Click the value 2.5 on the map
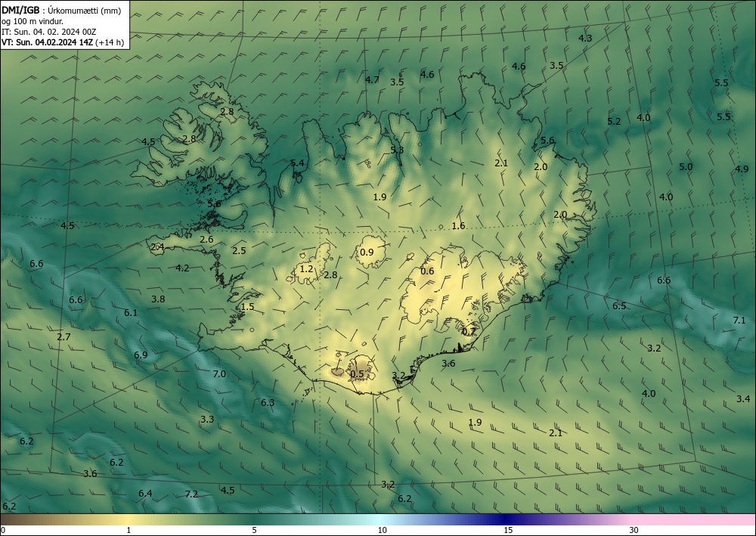Viewport: 756px width, 536px height. [239, 250]
